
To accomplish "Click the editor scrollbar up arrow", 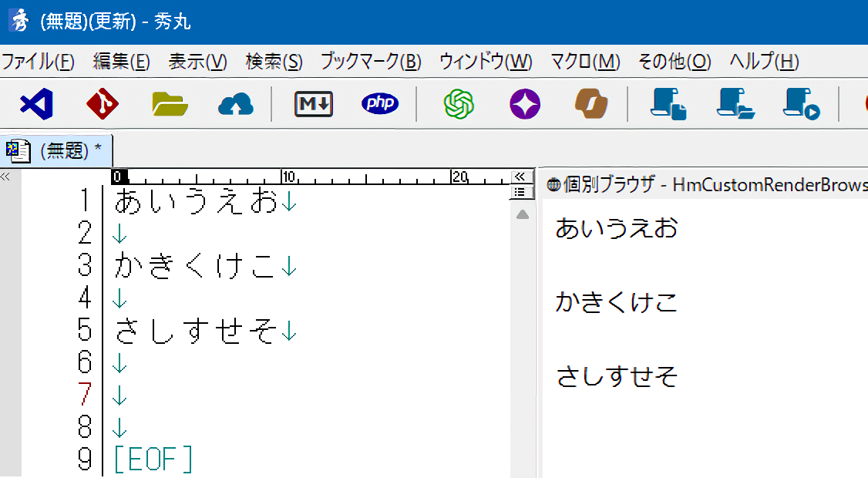I will pyautogui.click(x=522, y=214).
